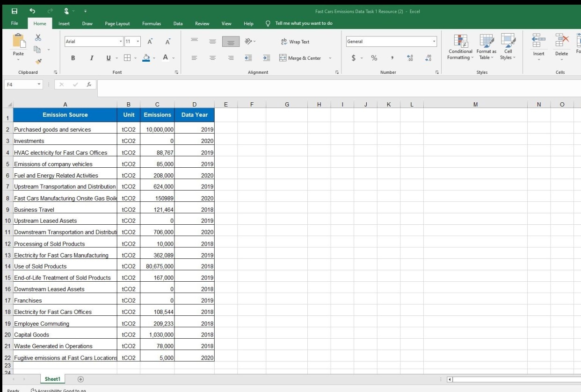
Task: Toggle Middle Align
Action: pos(212,42)
